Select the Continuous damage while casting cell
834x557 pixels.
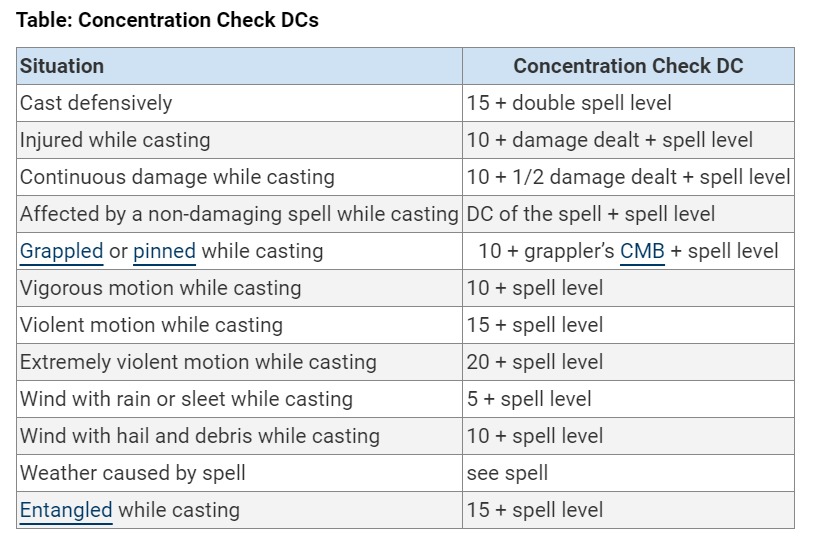point(177,177)
